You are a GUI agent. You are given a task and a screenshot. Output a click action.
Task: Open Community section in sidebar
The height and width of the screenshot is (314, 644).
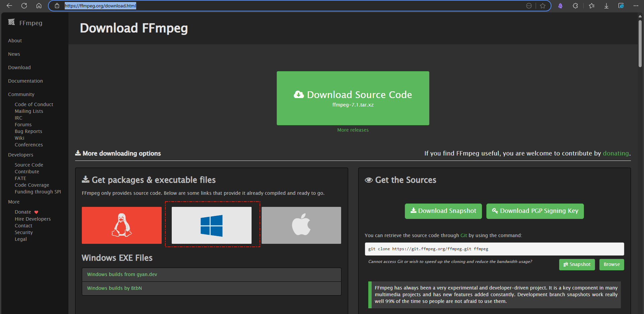pyautogui.click(x=21, y=94)
